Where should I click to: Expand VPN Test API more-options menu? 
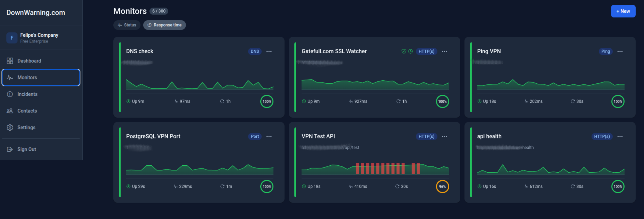pos(445,136)
